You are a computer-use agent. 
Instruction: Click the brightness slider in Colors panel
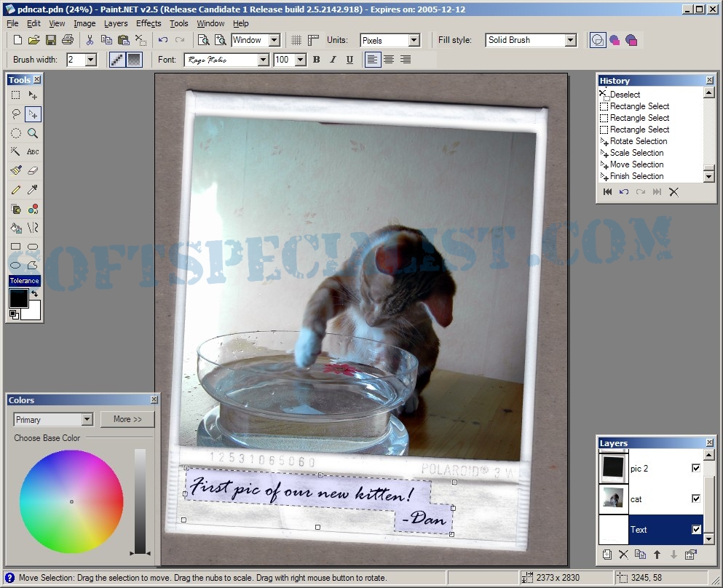coord(141,501)
